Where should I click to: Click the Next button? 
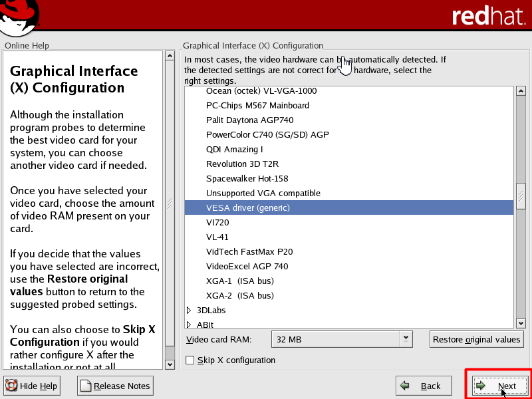(x=499, y=386)
